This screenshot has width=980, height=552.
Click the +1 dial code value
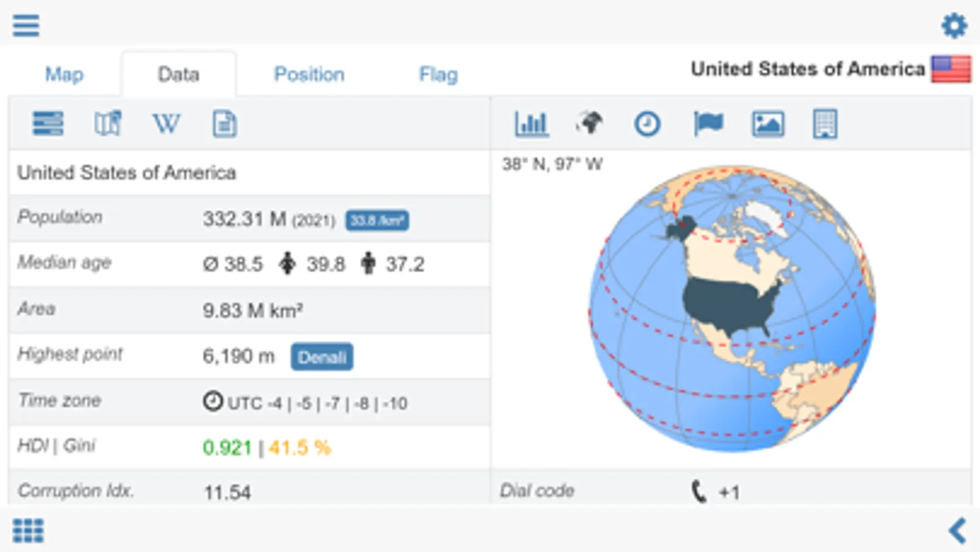click(x=729, y=493)
